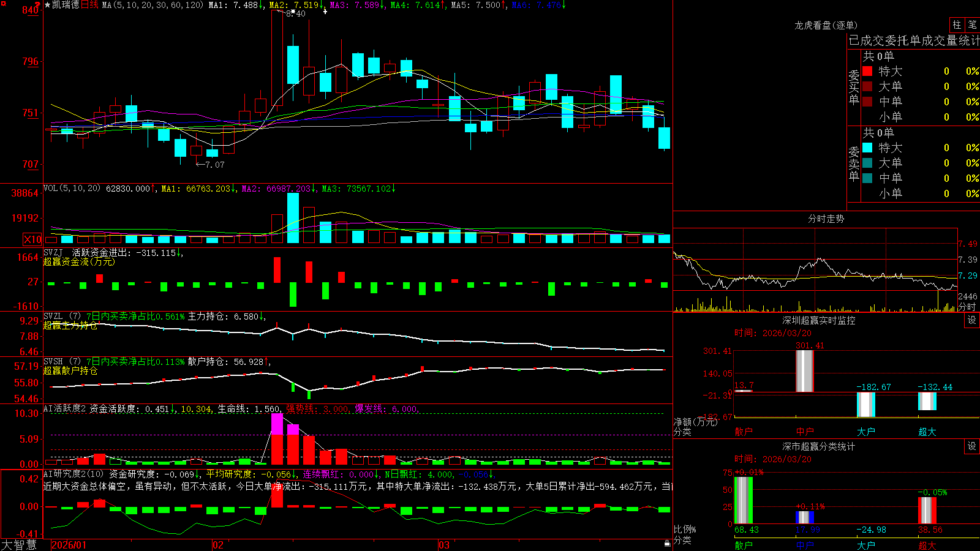Open VOL(5,10,20) indicator parameters
The image size is (980, 551).
[x=72, y=189]
